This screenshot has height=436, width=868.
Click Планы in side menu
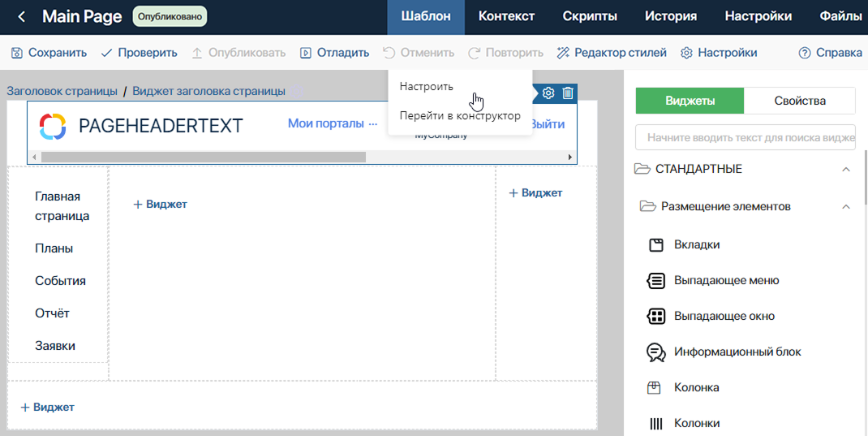point(54,248)
